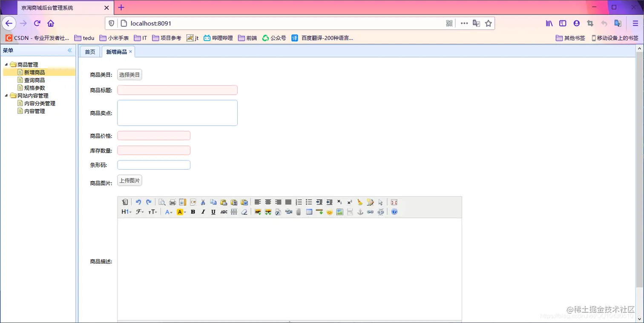Open the highlight background color picker
644x323 pixels.
pyautogui.click(x=181, y=212)
